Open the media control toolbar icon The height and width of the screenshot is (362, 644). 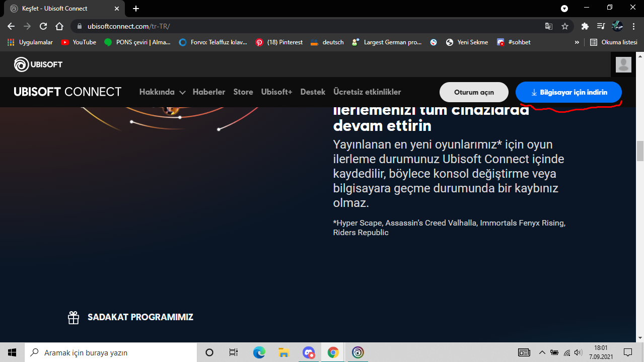[601, 26]
